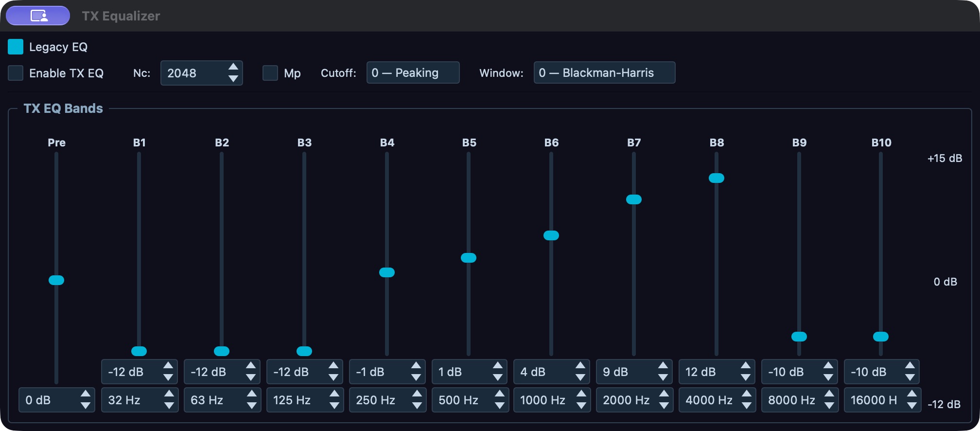Image resolution: width=980 pixels, height=431 pixels.
Task: Open the Cutoff dropdown showing Peaking
Action: point(413,72)
